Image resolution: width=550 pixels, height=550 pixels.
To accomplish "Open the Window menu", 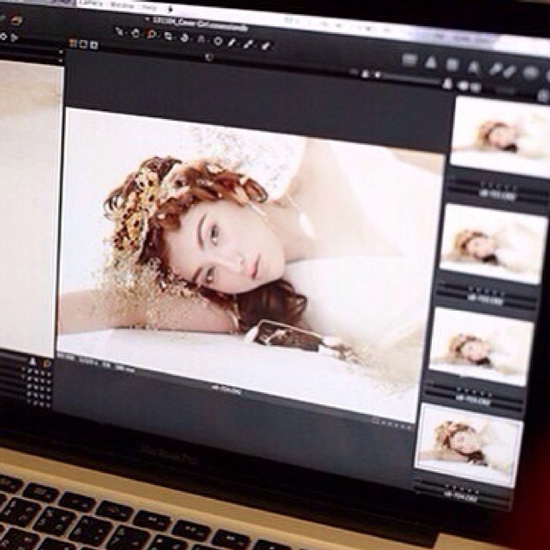I will [122, 6].
